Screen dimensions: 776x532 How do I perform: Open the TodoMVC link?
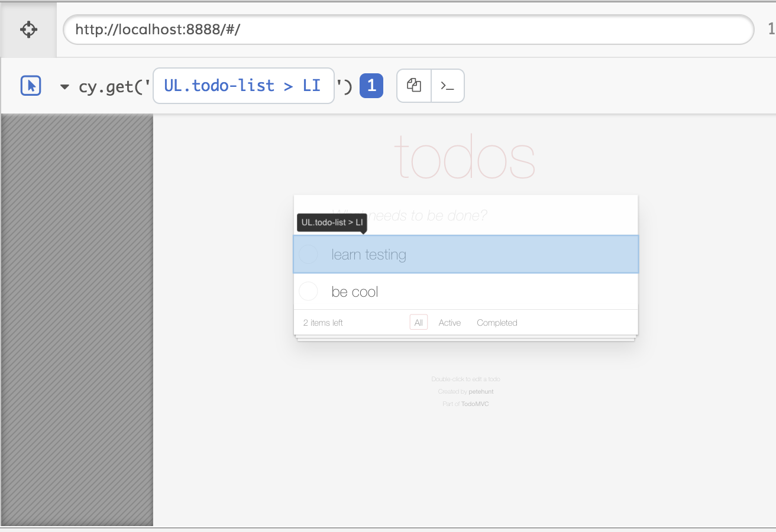475,404
